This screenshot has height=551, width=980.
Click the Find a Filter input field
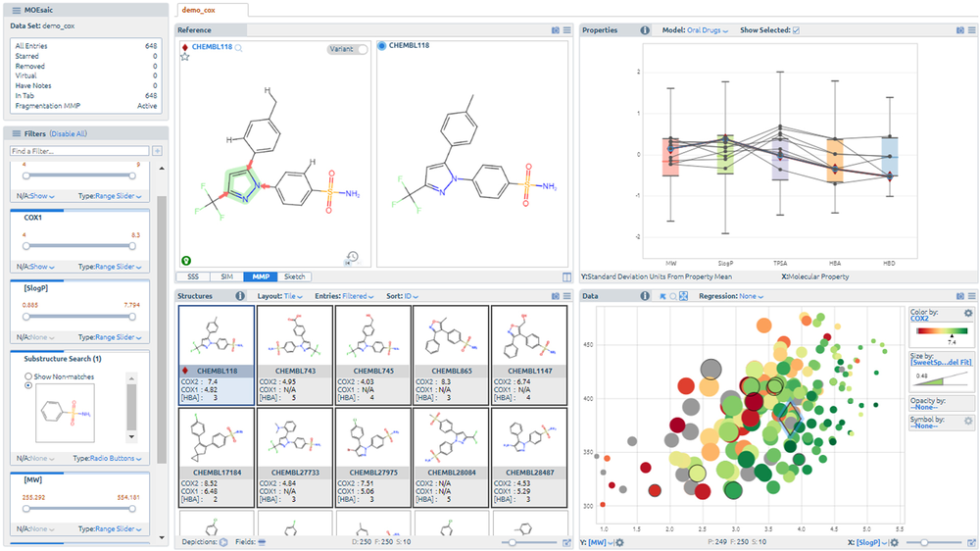click(x=79, y=151)
